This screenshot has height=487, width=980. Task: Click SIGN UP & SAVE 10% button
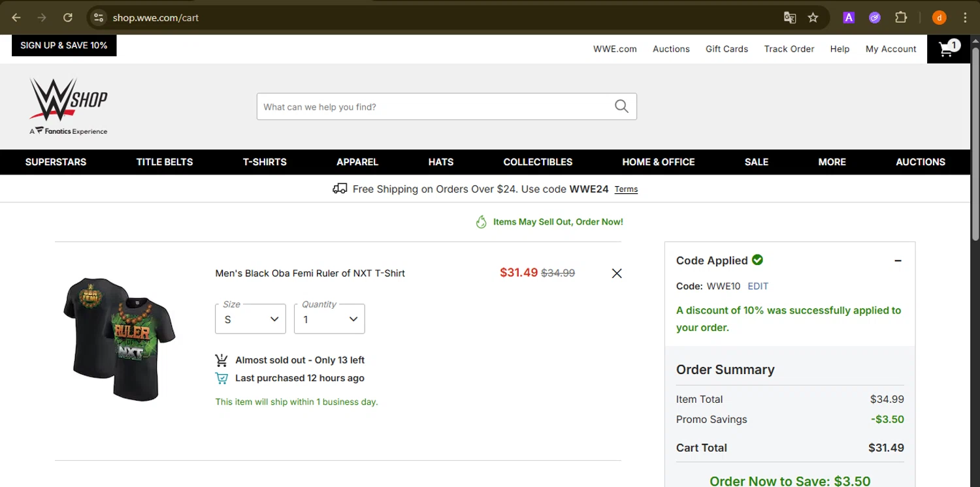[x=64, y=46]
